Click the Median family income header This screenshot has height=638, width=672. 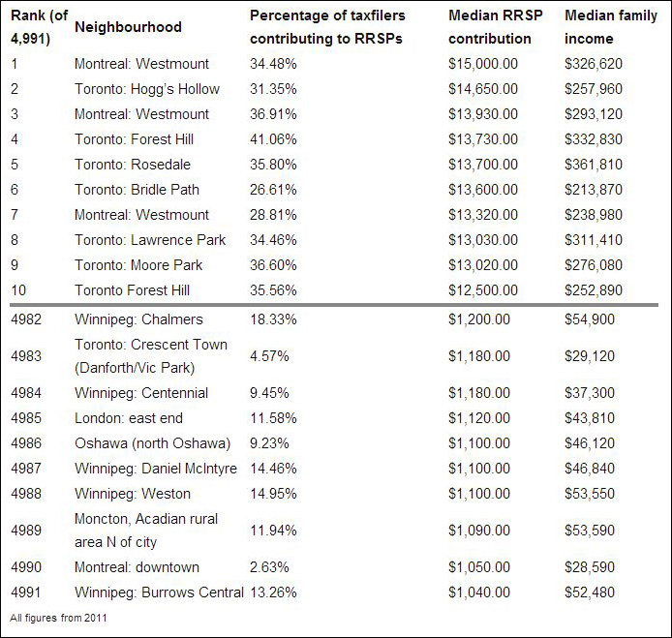(611, 27)
